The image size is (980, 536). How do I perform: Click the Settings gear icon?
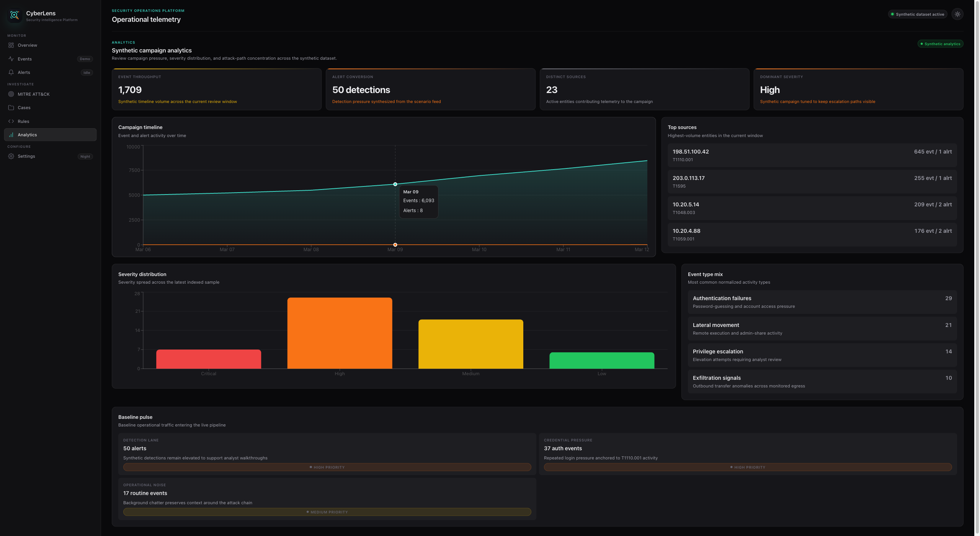(x=11, y=156)
